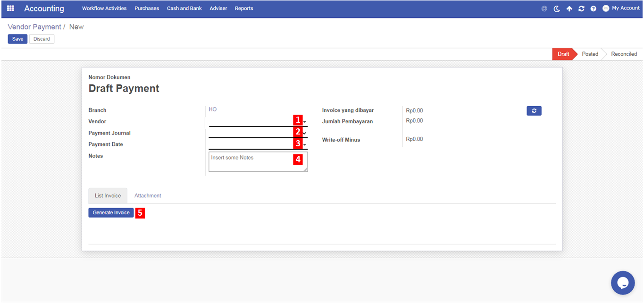The image size is (644, 303).
Task: Expand the Vendor dropdown
Action: 305,122
